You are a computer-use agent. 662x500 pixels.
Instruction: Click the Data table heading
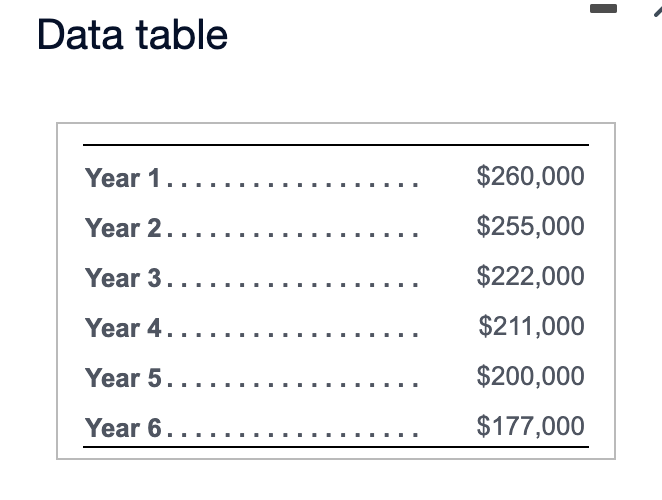(x=132, y=34)
